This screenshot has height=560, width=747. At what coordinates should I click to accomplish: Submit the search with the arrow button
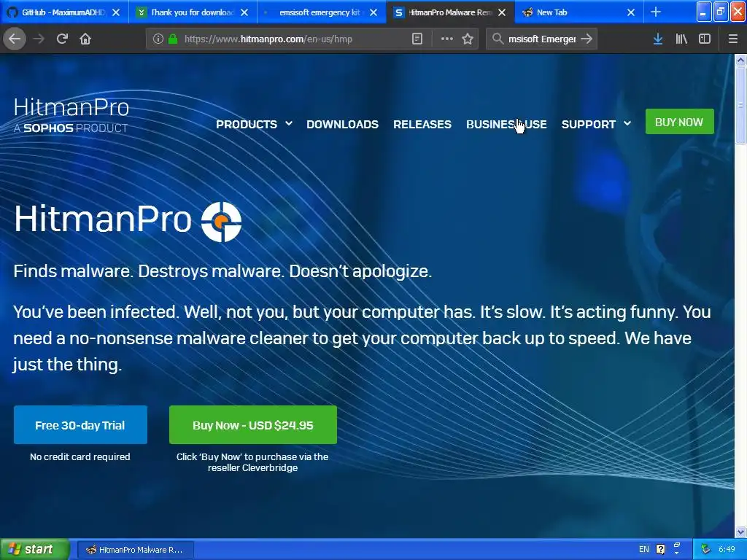[x=587, y=39]
